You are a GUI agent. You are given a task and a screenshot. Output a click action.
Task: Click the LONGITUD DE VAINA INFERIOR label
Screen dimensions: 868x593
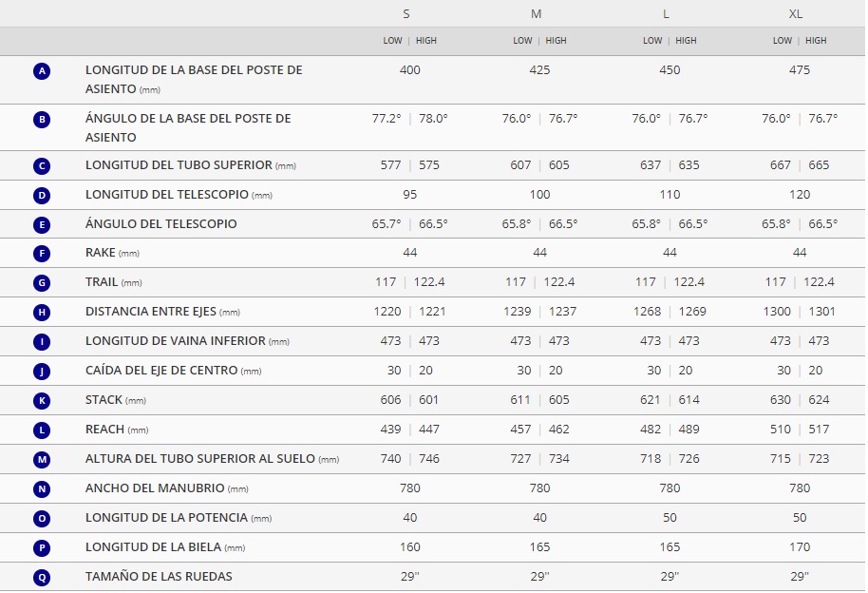[176, 341]
